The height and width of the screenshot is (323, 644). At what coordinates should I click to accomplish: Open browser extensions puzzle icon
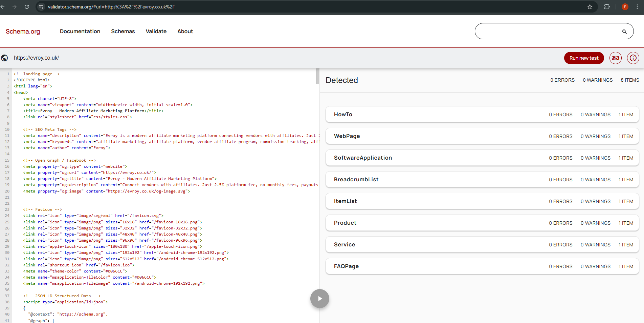tap(607, 6)
